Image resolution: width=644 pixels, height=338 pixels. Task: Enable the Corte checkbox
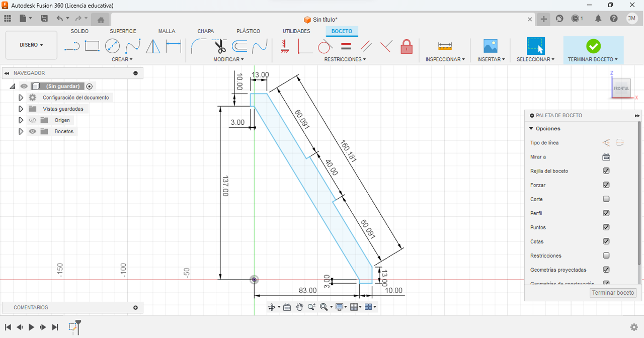click(606, 199)
